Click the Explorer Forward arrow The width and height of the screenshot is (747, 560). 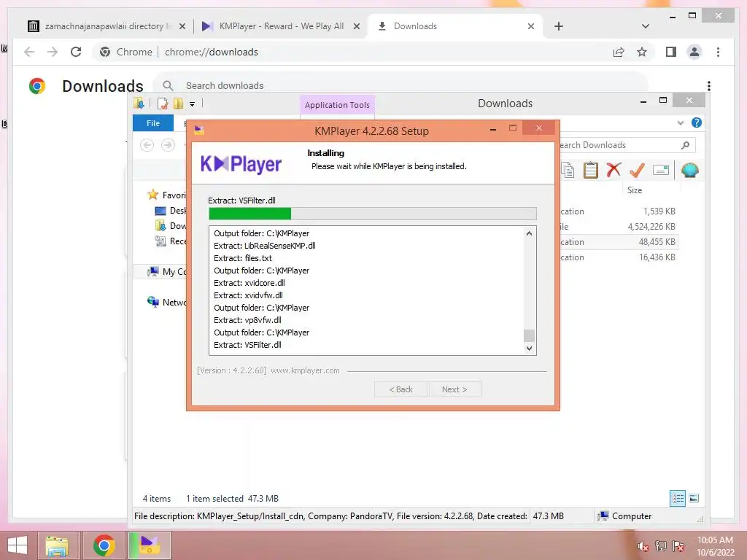click(x=168, y=145)
